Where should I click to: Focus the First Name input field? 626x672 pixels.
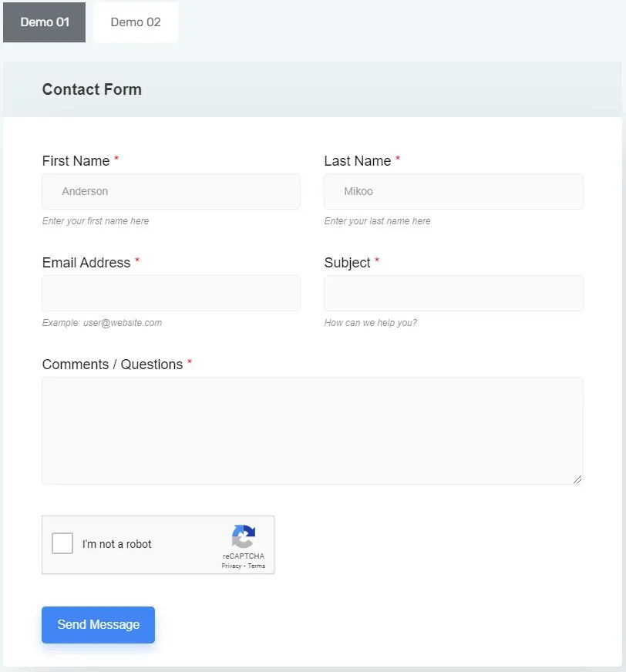pos(171,191)
